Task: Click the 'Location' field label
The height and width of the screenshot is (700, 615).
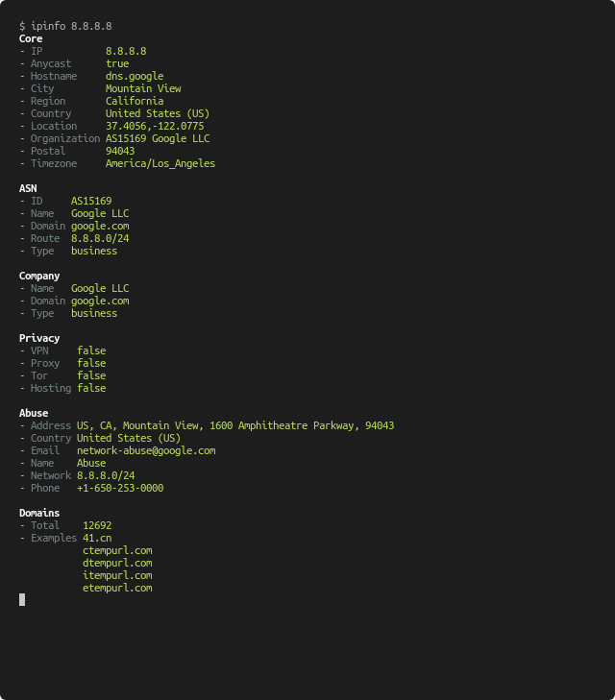Action: pyautogui.click(x=54, y=127)
